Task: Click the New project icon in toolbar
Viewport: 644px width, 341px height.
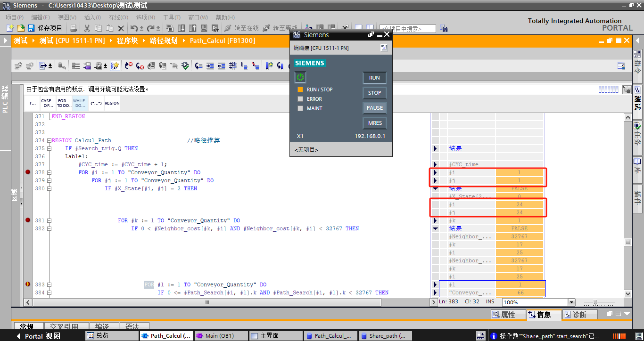Action: coord(10,28)
